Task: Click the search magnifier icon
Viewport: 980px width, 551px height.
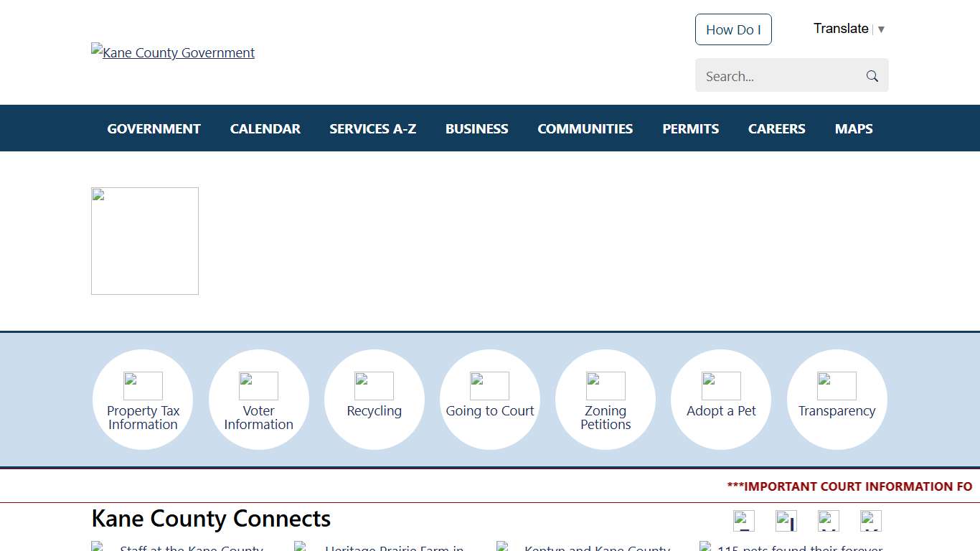Action: [872, 76]
